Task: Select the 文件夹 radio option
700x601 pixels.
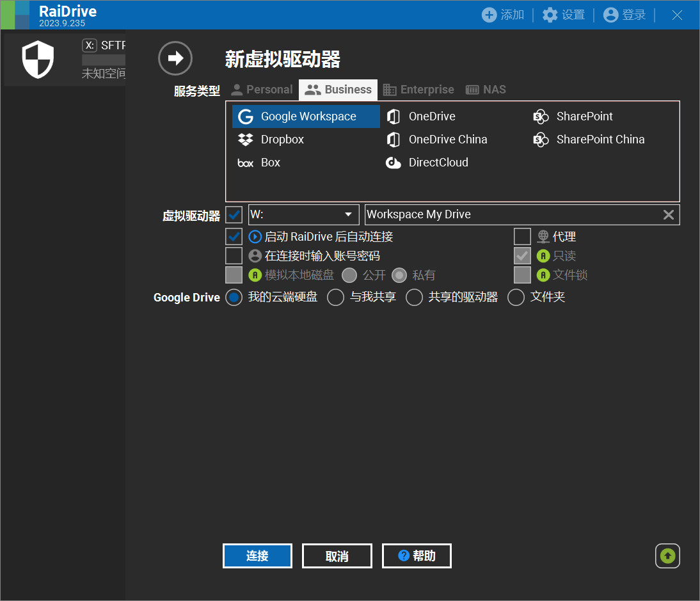Action: [516, 298]
